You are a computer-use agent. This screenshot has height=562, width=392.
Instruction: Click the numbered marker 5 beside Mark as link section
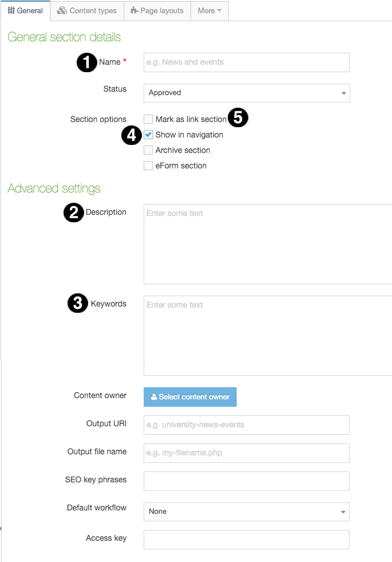(x=238, y=118)
